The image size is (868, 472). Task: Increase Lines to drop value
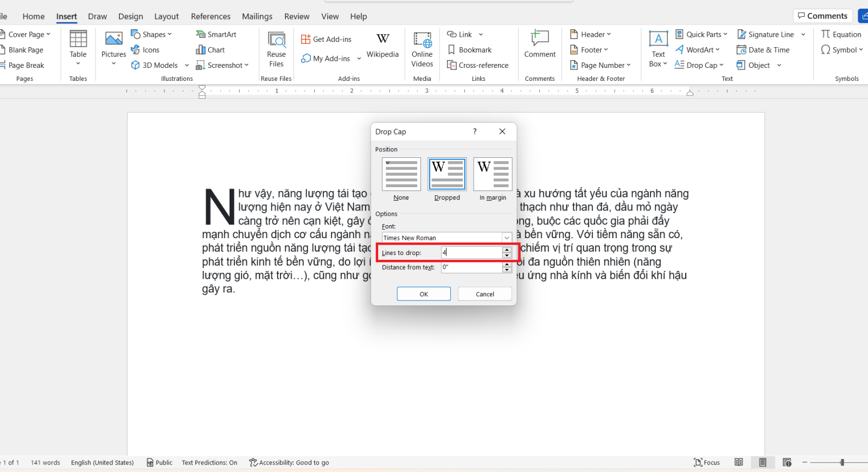click(x=507, y=250)
